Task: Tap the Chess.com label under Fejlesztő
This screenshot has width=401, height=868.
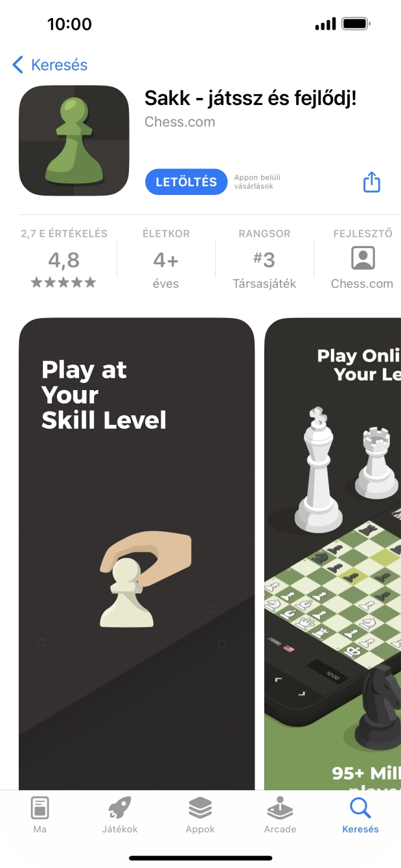Action: pos(362,284)
